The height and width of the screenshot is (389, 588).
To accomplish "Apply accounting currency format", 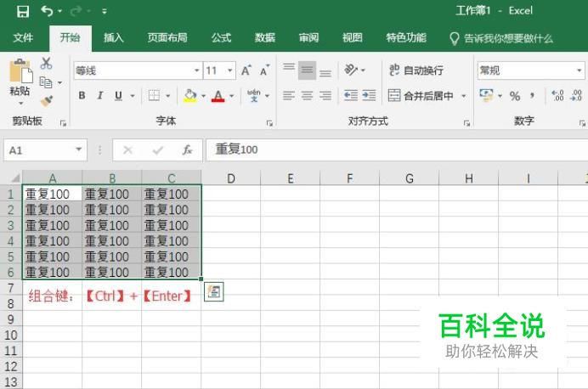I will pos(486,96).
